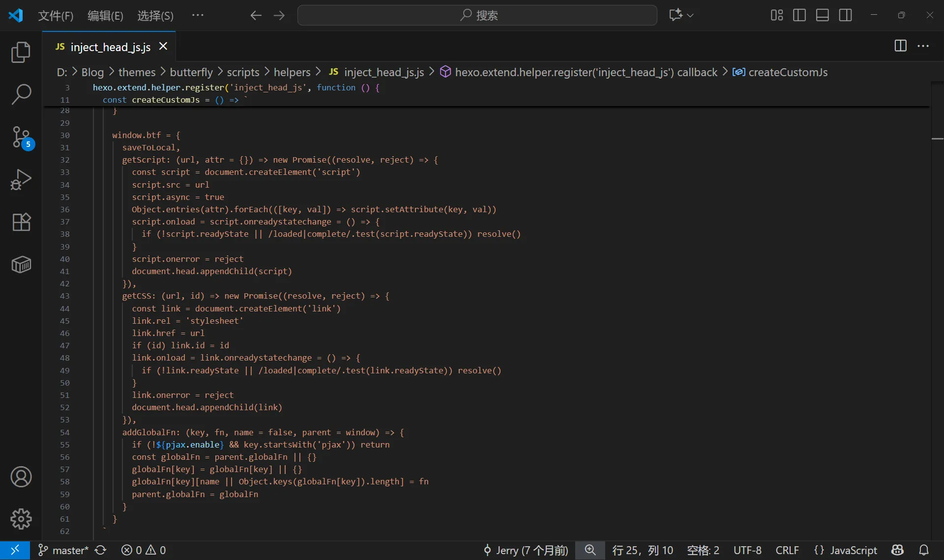Click the script.onerror = reject line
This screenshot has width=944, height=560.
(x=187, y=259)
